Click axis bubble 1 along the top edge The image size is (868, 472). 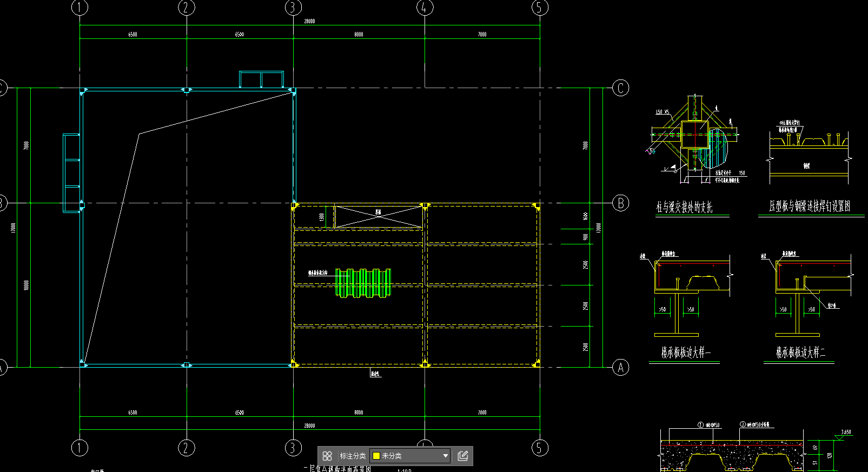79,7
